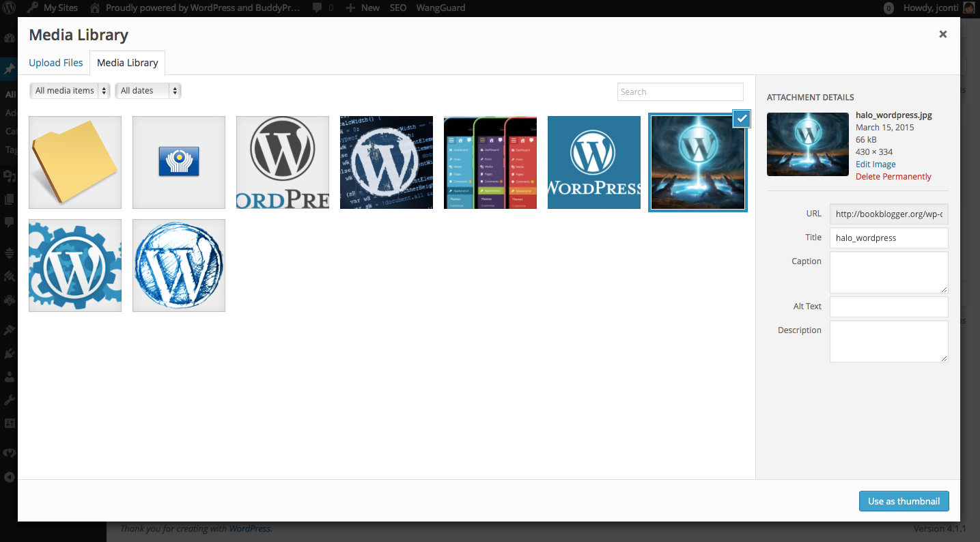Click the plus icon beside New
This screenshot has width=980, height=542.
pyautogui.click(x=350, y=8)
